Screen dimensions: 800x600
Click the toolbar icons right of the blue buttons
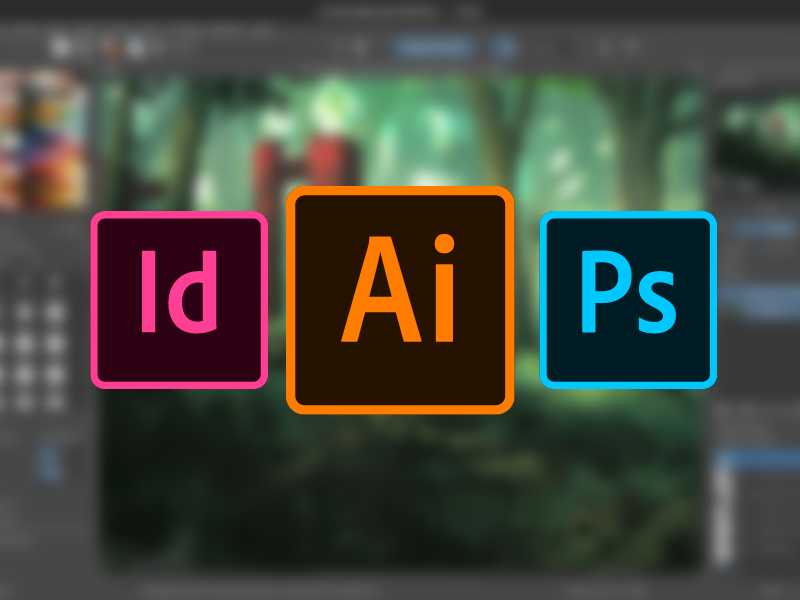tap(600, 47)
